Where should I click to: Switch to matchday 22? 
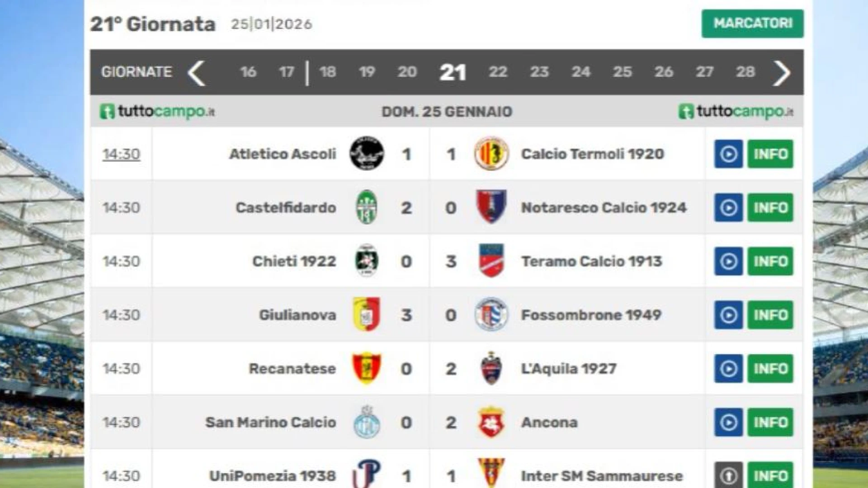click(497, 72)
